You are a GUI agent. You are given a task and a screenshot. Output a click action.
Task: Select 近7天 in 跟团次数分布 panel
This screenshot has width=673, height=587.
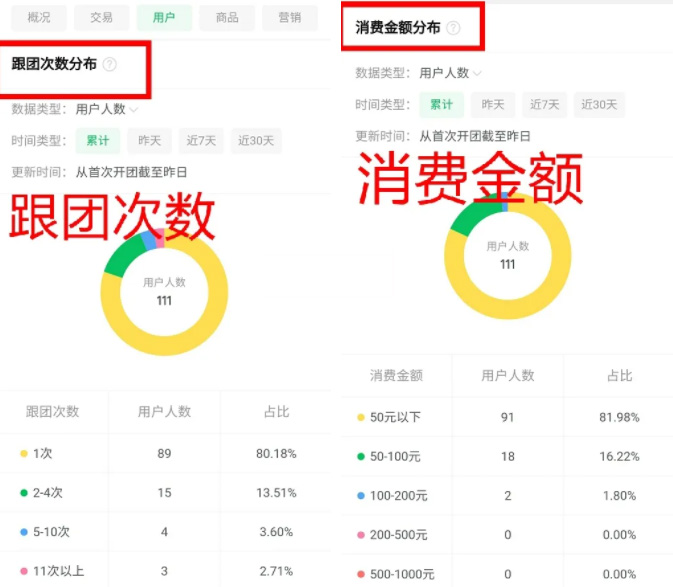[201, 141]
